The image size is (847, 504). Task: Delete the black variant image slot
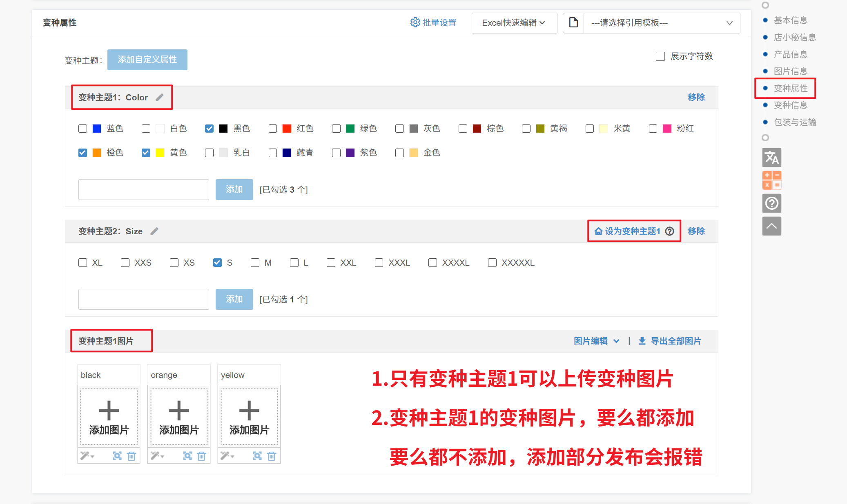point(132,456)
